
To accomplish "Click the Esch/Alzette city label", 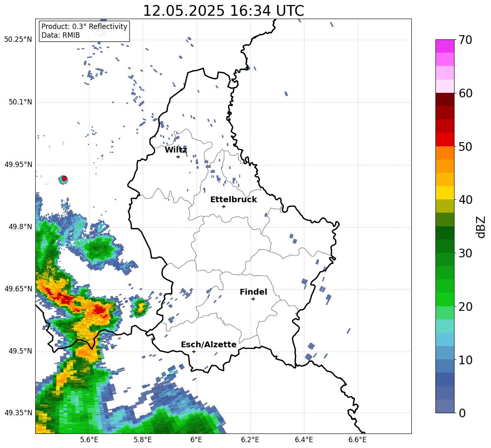I will [209, 345].
